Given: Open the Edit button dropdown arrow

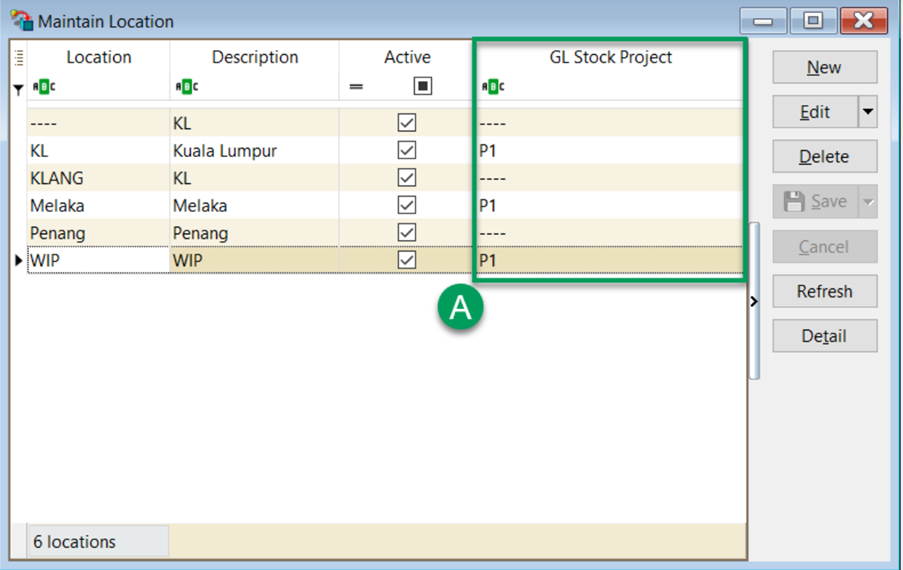Looking at the screenshot, I should pyautogui.click(x=867, y=112).
